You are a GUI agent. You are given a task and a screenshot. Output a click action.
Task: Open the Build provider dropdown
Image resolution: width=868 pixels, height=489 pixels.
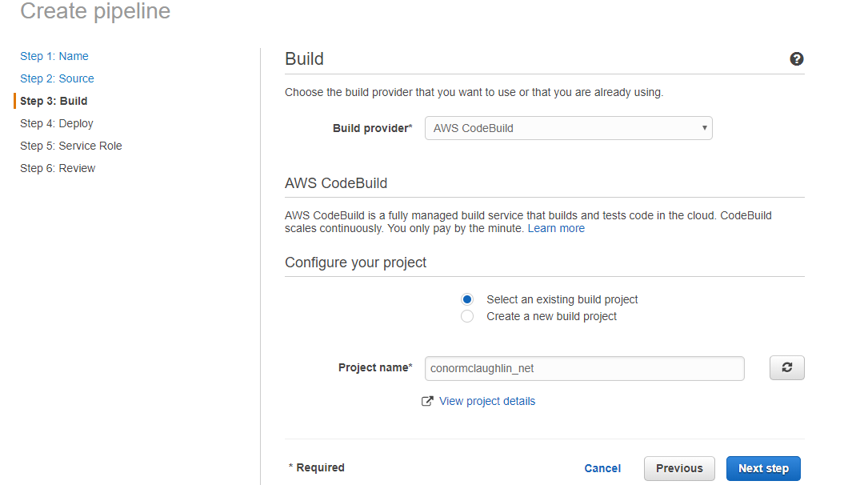pos(569,128)
